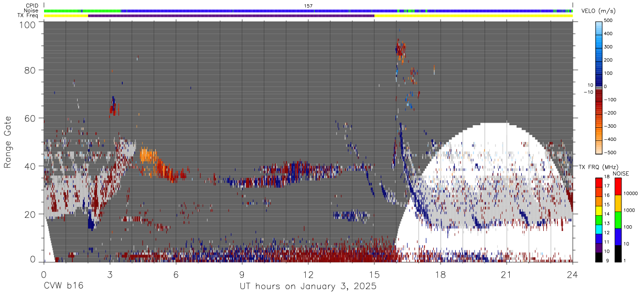Click the pale orange bottom of velocity colorbar

[x=598, y=147]
